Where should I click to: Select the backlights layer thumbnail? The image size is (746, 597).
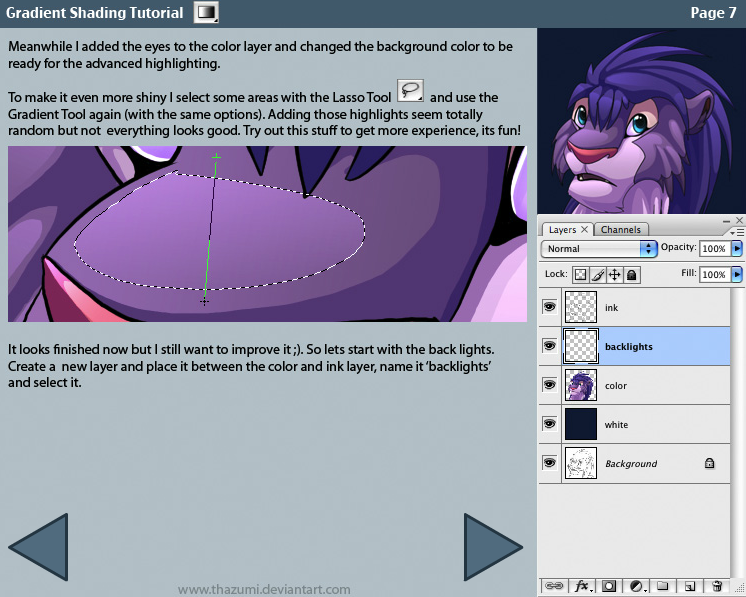click(580, 346)
